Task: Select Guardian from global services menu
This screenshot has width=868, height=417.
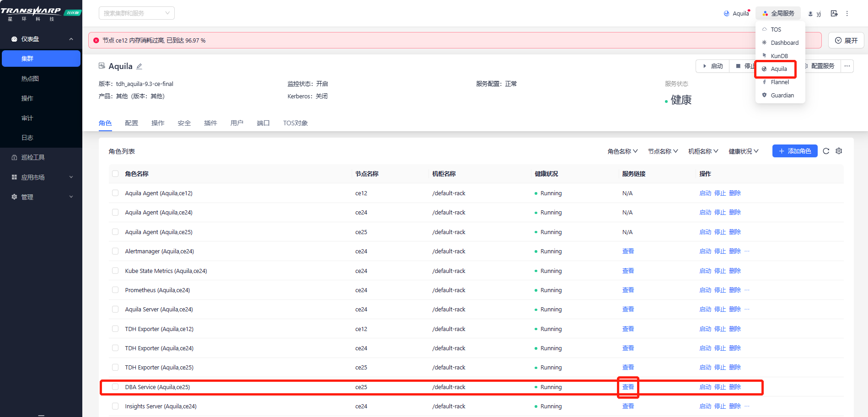Action: [x=780, y=96]
